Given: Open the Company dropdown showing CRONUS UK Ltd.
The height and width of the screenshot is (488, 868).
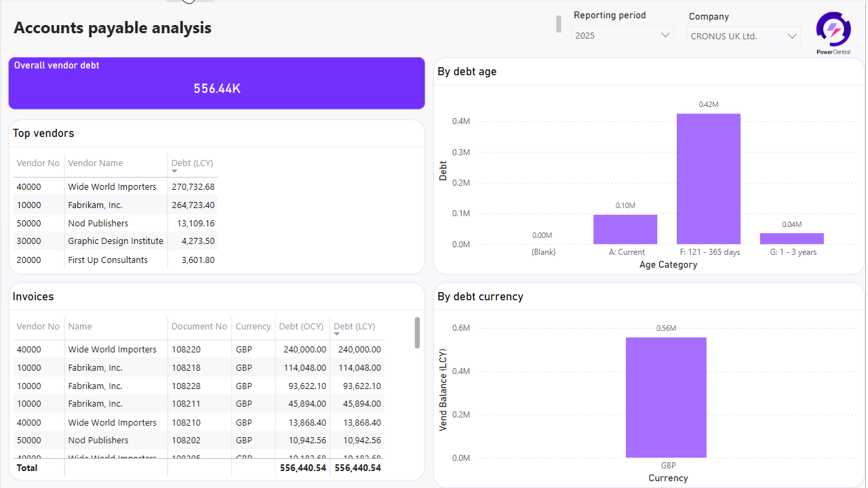Looking at the screenshot, I should point(744,36).
